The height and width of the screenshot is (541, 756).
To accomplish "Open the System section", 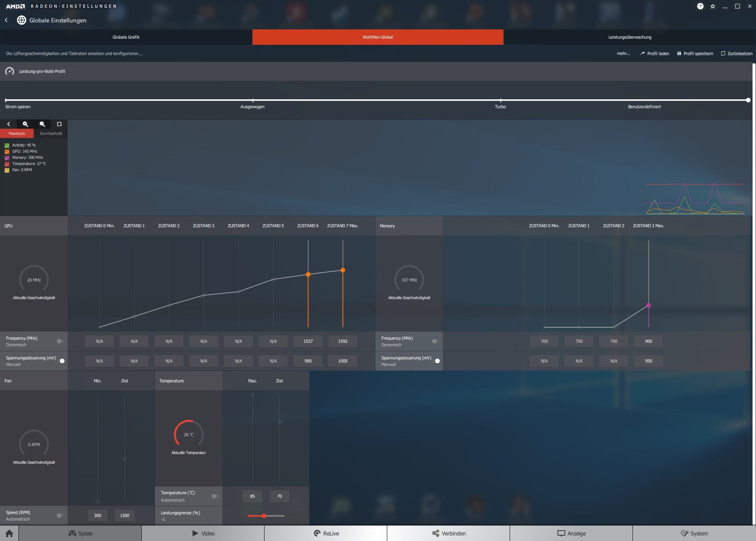I will (694, 533).
